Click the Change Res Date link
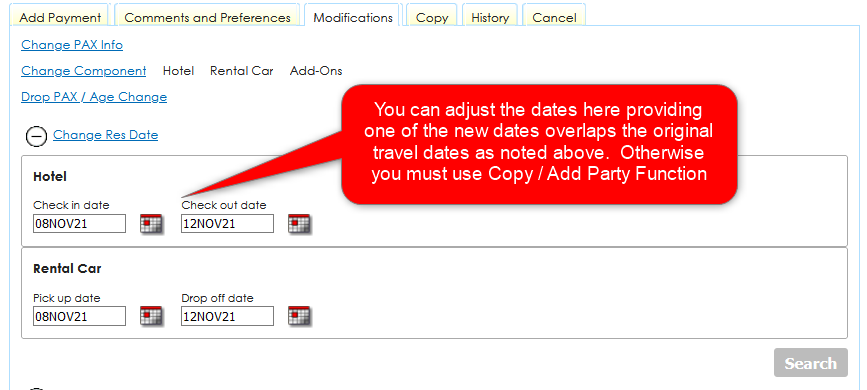This screenshot has height=390, width=867. point(106,135)
